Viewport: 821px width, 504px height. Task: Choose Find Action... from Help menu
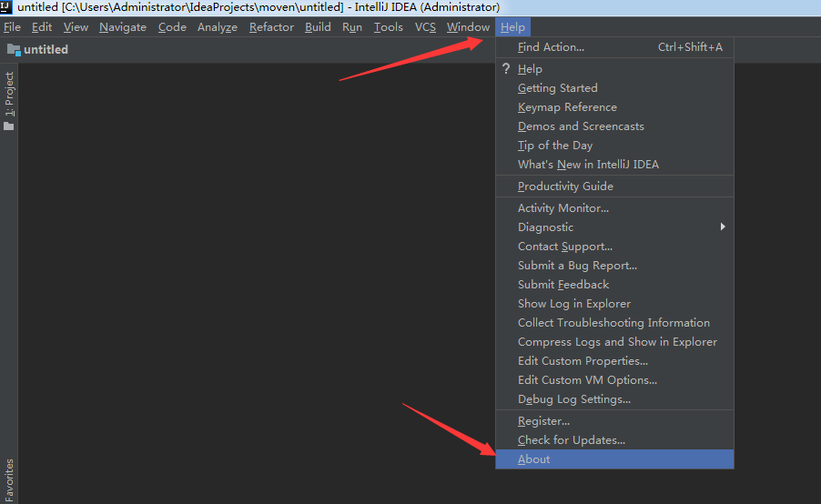[x=614, y=47]
